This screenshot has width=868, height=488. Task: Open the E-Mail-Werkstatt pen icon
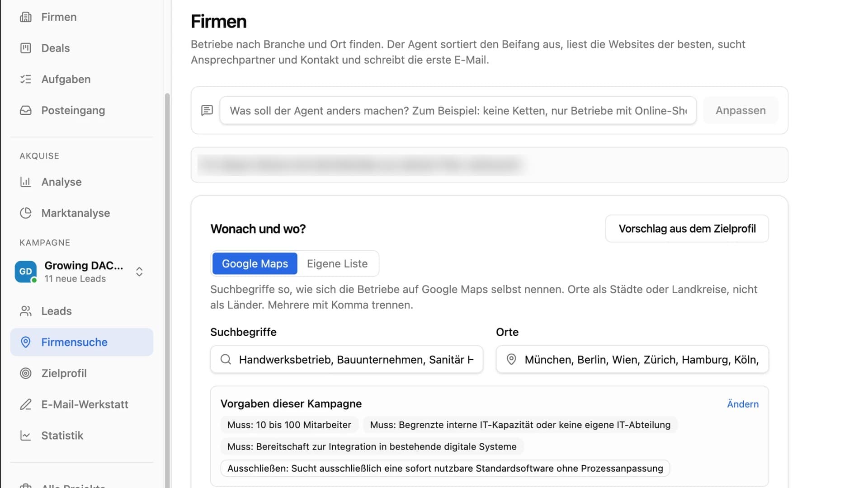click(x=26, y=405)
